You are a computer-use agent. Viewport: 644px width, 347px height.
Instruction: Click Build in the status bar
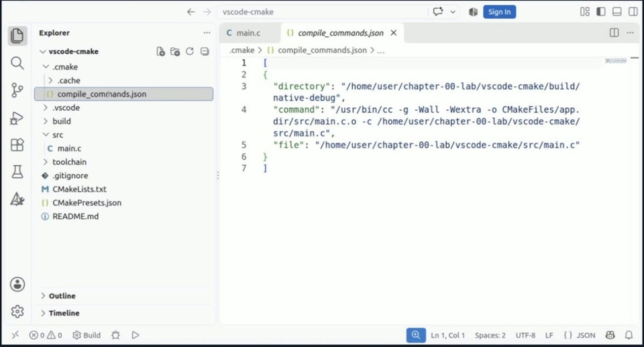87,335
